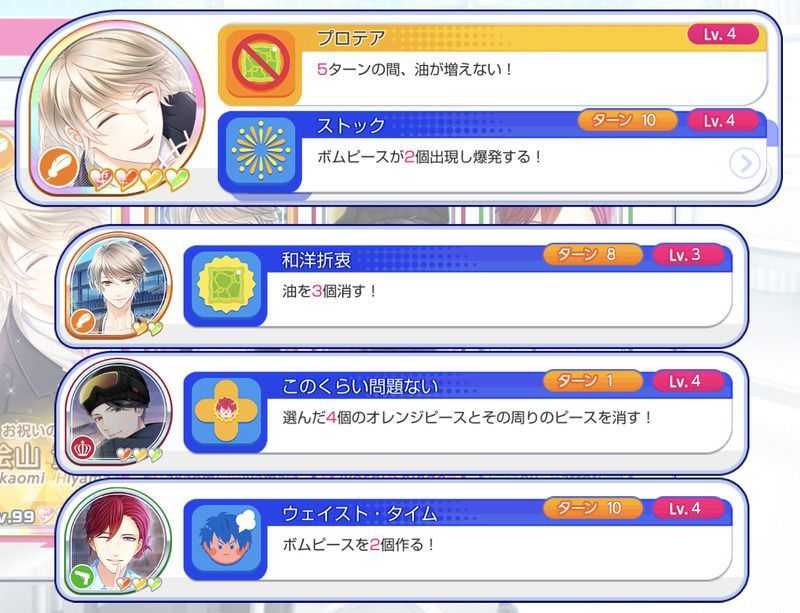This screenshot has height=613, width=800.
Task: Click the orange feather attribute badge on the top portrait
Action: click(58, 166)
